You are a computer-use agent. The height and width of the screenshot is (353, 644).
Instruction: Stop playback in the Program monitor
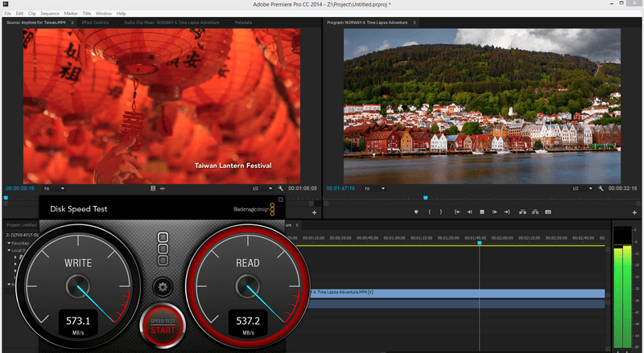(x=482, y=212)
